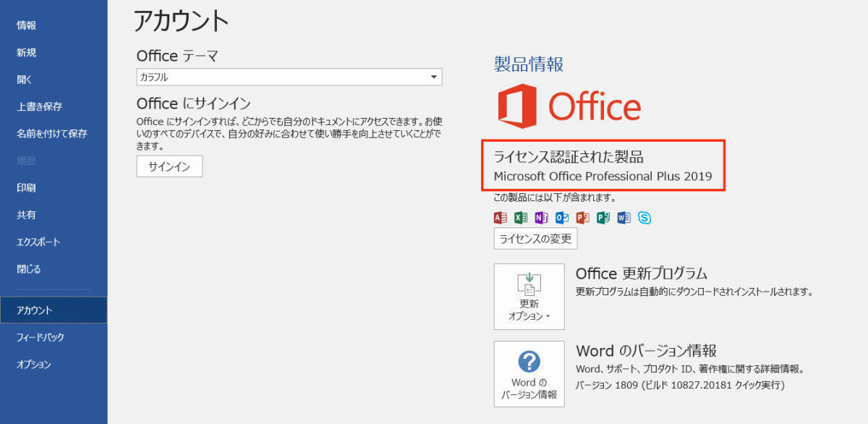Click the ライセンスの変更 button
868x424 pixels.
(535, 238)
